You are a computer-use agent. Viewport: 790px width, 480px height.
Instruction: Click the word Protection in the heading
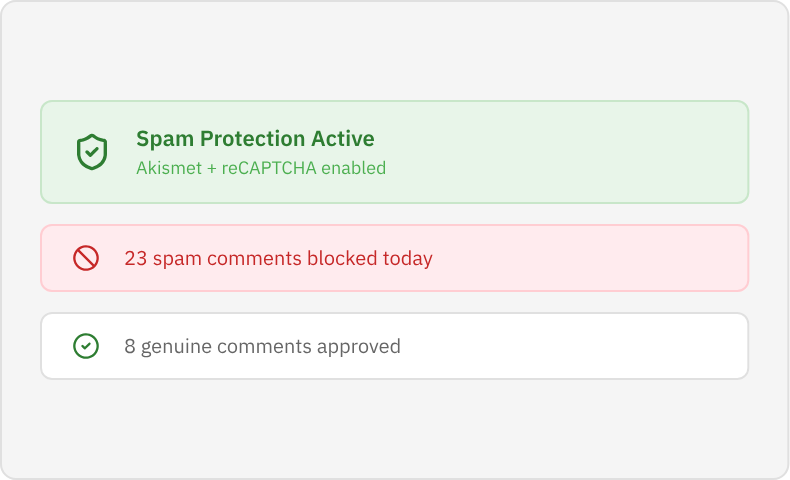click(248, 139)
